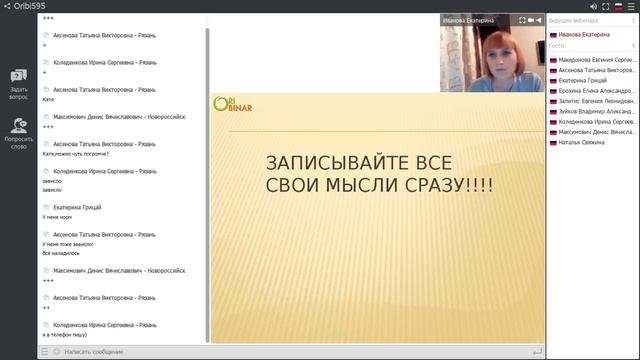The image size is (640, 360).
Task: Click the presenter name label on video
Action: [x=469, y=20]
